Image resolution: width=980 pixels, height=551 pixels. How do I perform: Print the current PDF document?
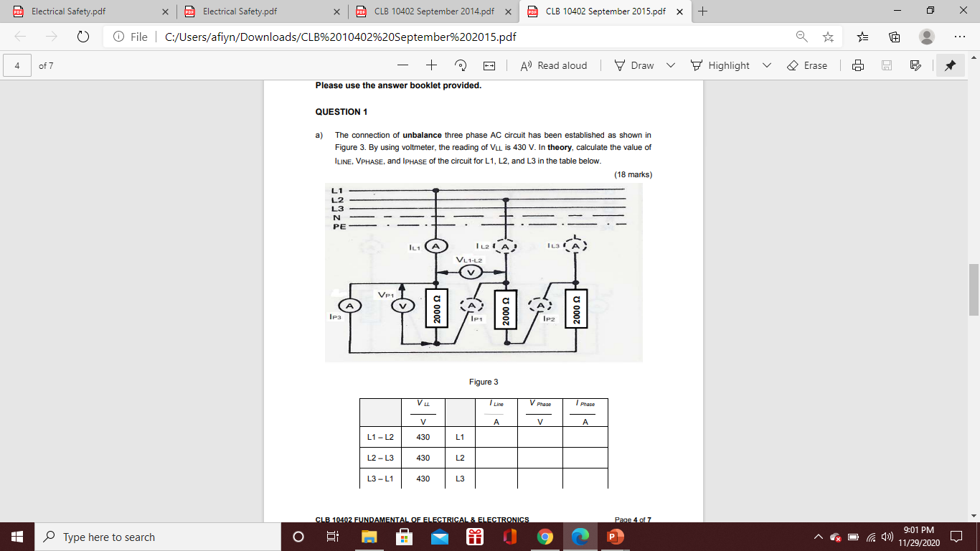coord(858,65)
